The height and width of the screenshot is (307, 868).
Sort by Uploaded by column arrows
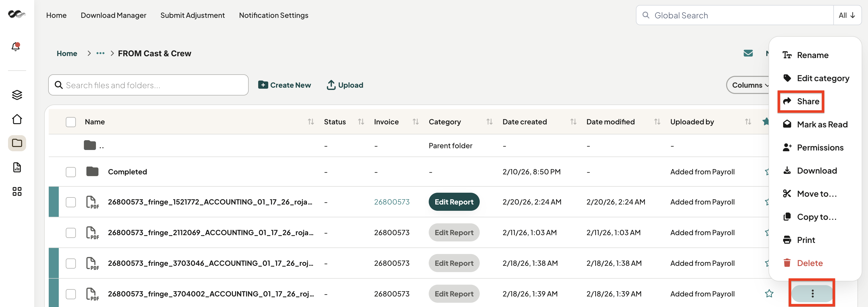click(x=748, y=122)
